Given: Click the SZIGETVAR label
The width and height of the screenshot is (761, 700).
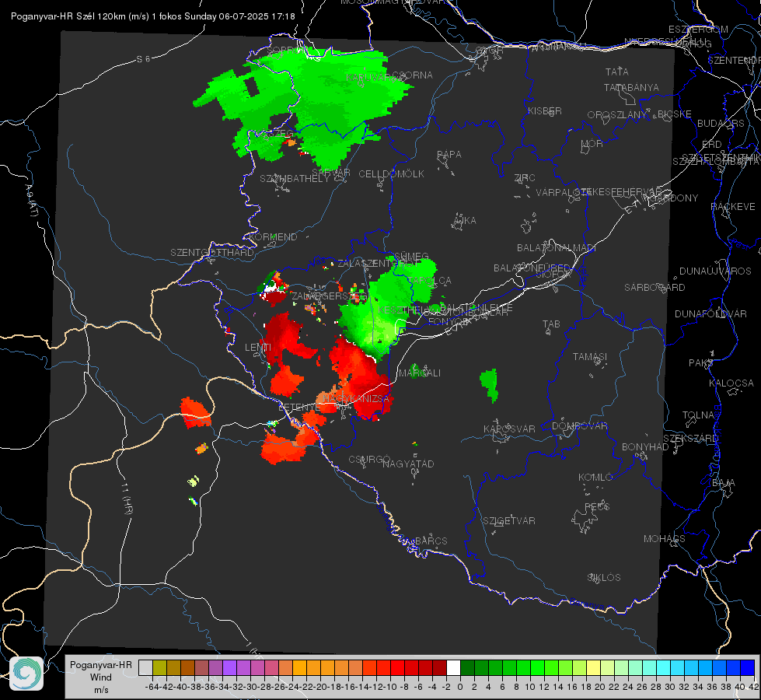Looking at the screenshot, I should pyautogui.click(x=508, y=520).
